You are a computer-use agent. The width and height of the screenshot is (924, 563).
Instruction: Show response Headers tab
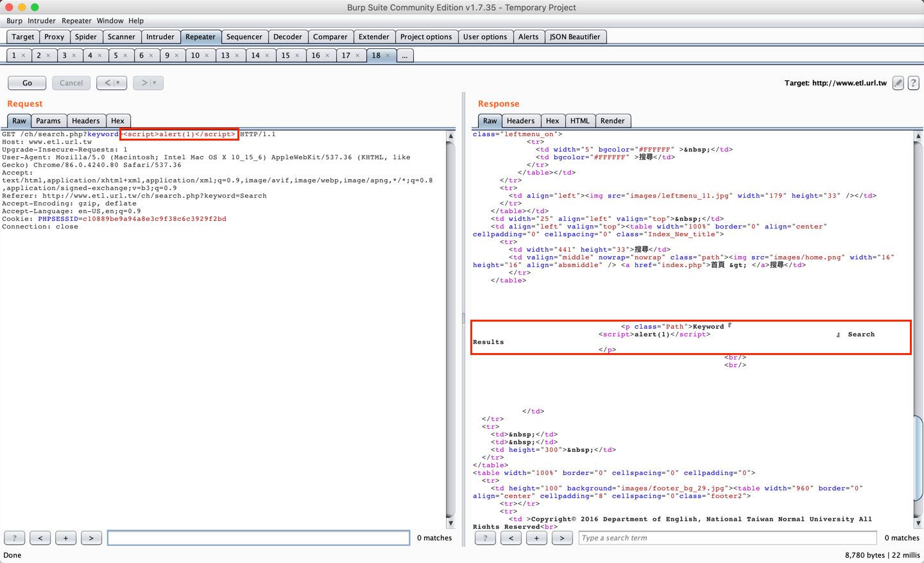[x=520, y=121]
